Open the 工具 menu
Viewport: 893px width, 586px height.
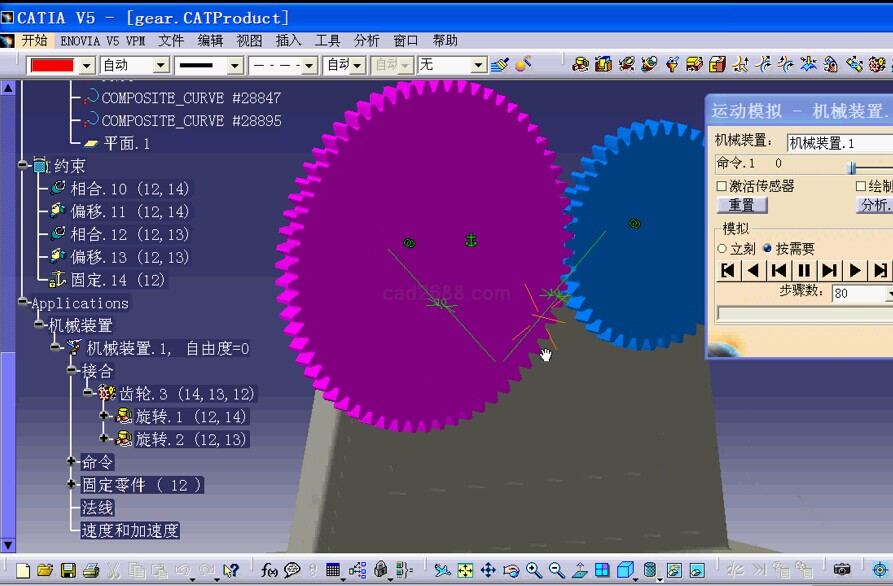pyautogui.click(x=328, y=41)
